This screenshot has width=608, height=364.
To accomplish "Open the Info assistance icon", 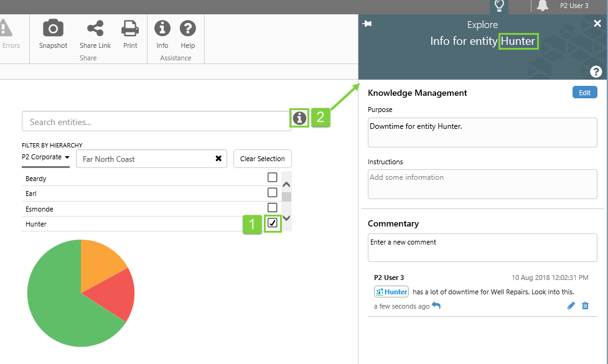I will 162,29.
